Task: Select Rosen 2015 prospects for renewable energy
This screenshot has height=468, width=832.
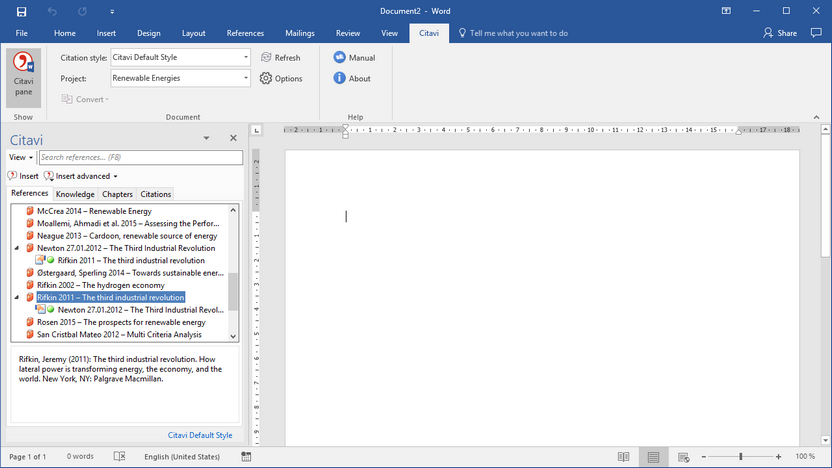Action: tap(121, 322)
